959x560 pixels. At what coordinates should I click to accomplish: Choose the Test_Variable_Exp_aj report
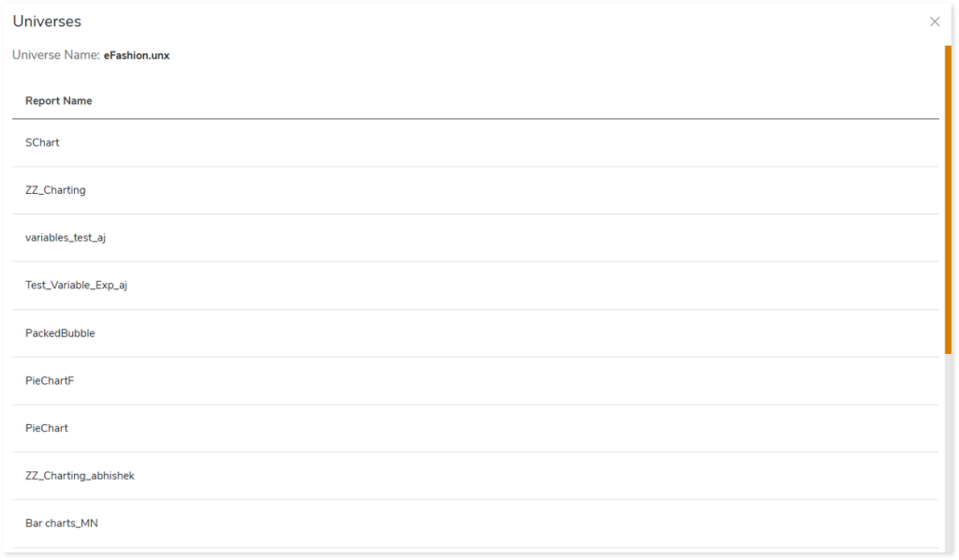coord(76,285)
